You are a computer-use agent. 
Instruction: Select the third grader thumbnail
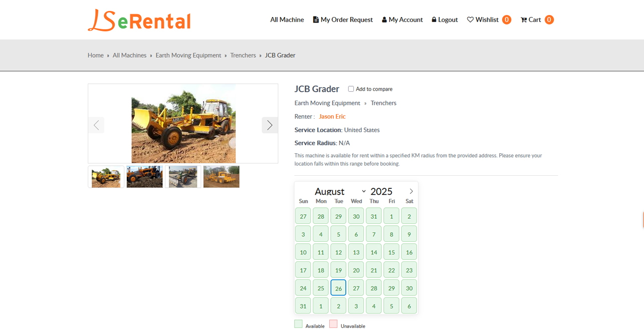point(183,177)
